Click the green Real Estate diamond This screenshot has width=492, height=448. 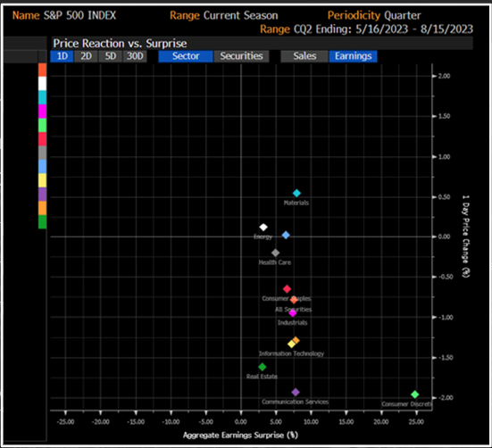262,367
